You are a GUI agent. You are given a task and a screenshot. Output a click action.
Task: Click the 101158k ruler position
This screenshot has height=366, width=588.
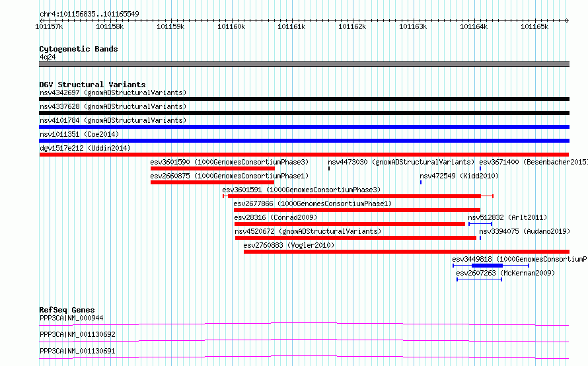pos(110,26)
